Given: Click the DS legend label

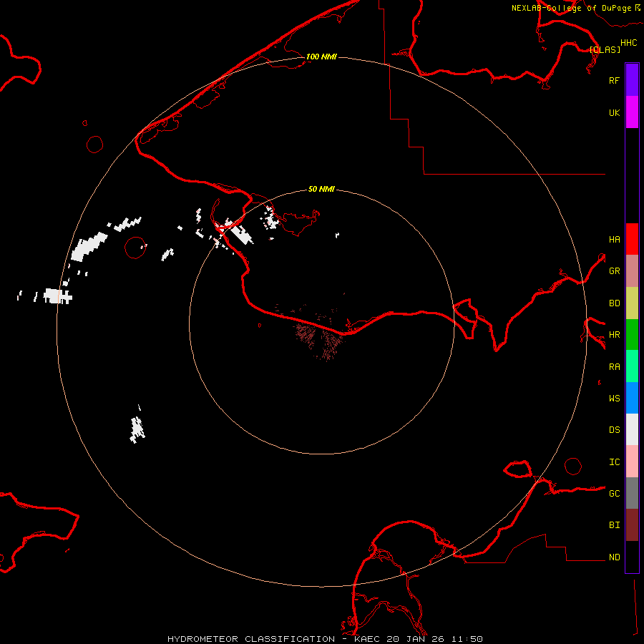Looking at the screenshot, I should click(x=614, y=429).
